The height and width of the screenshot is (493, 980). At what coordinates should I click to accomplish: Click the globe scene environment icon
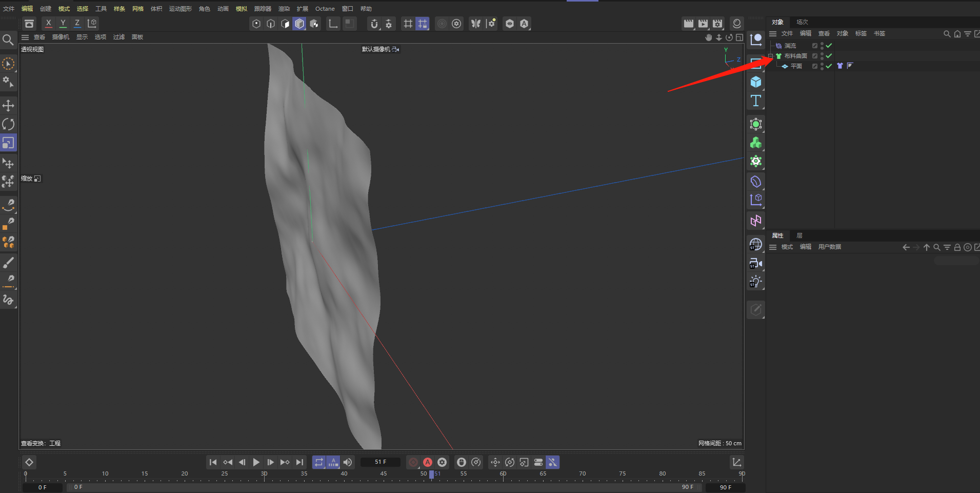[x=755, y=244]
